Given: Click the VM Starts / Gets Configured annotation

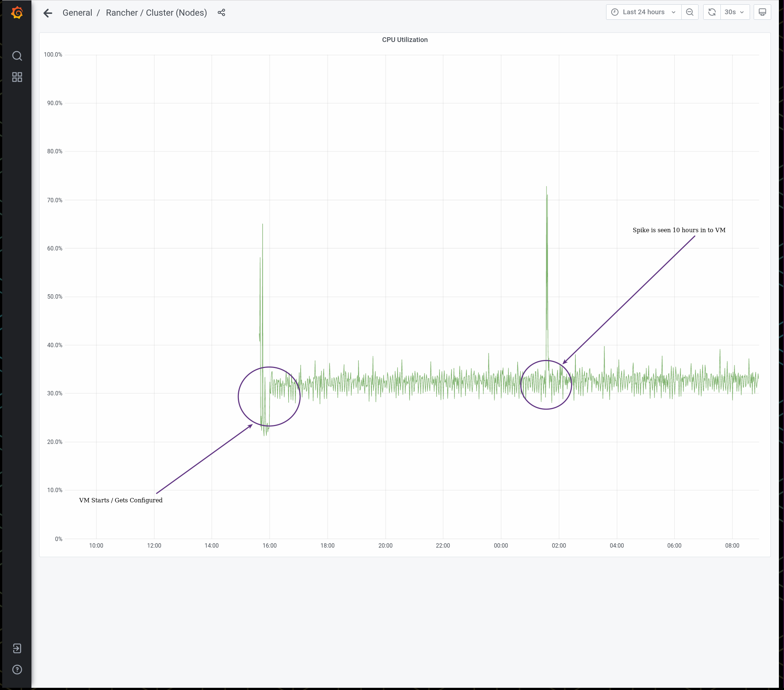Looking at the screenshot, I should 121,500.
